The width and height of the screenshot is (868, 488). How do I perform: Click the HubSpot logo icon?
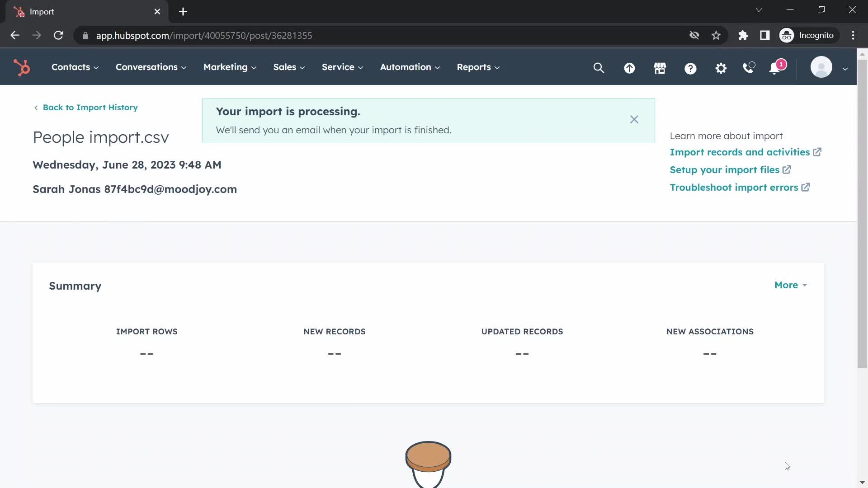[21, 66]
